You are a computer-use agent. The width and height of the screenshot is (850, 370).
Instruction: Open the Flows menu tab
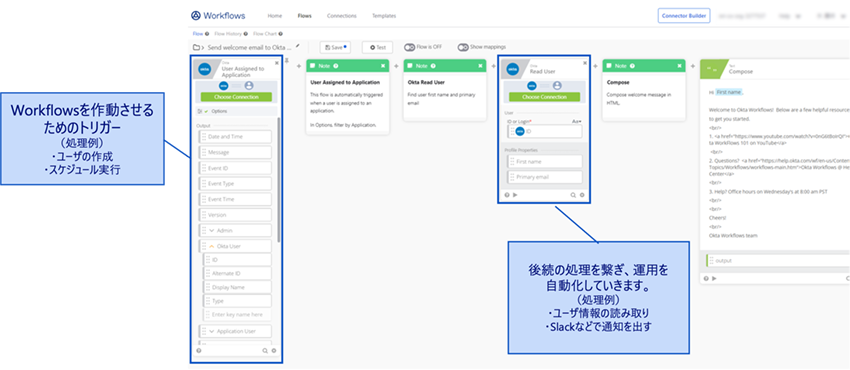[305, 16]
